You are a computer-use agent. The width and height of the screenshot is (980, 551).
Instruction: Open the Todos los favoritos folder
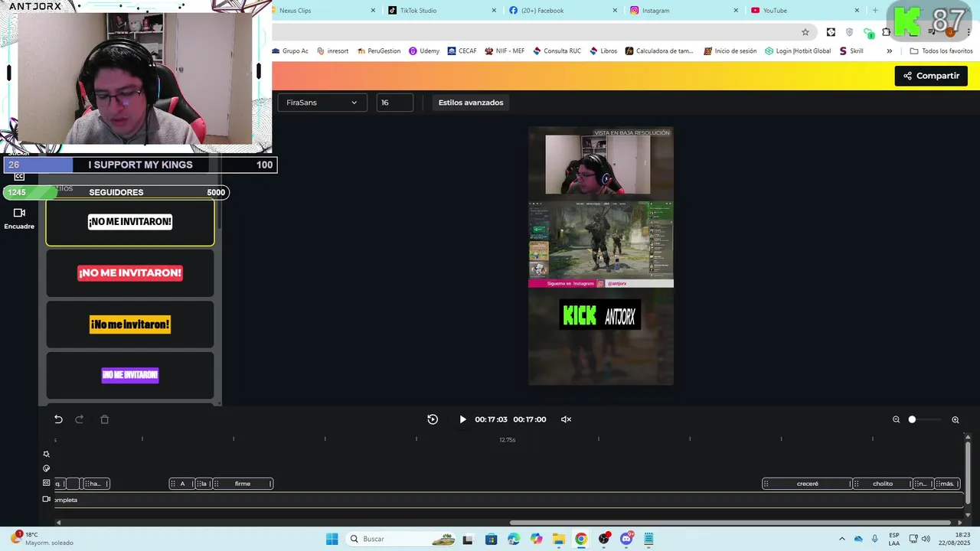pyautogui.click(x=941, y=51)
